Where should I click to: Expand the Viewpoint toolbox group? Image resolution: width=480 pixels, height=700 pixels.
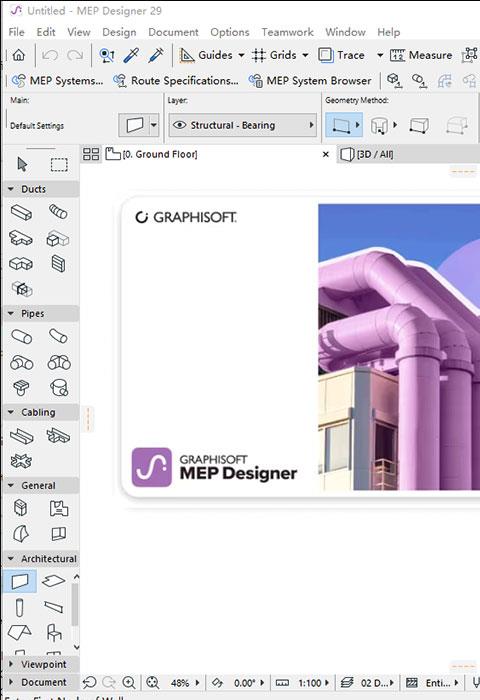click(11, 664)
